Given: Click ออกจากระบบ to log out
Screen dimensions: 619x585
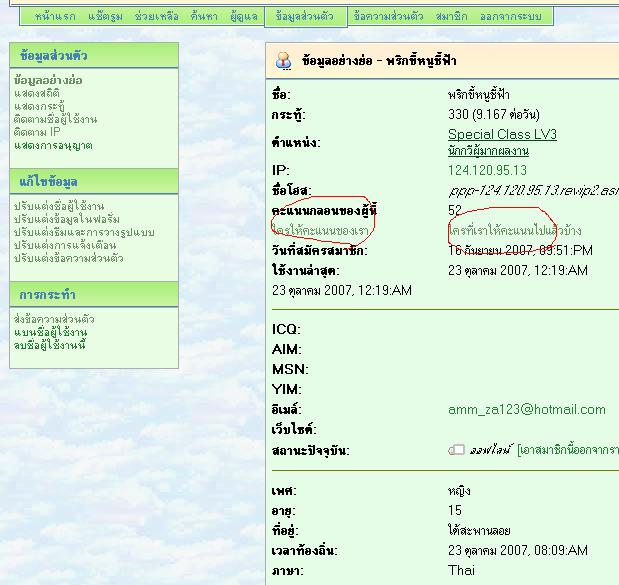Looking at the screenshot, I should pyautogui.click(x=512, y=17).
